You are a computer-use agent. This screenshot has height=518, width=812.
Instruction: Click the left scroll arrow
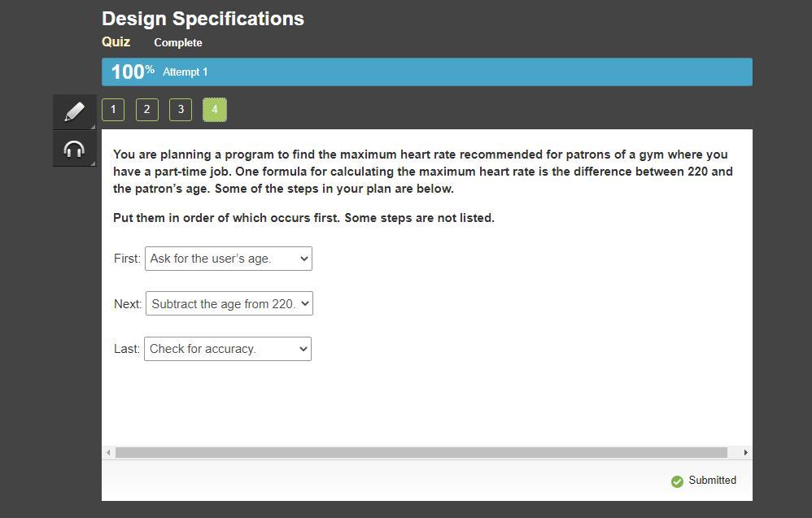click(108, 452)
